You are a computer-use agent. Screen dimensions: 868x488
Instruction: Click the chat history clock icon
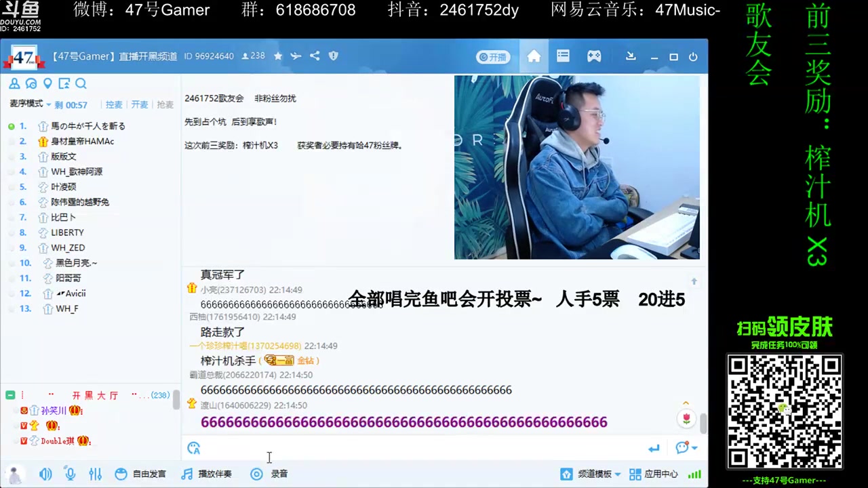pyautogui.click(x=31, y=84)
